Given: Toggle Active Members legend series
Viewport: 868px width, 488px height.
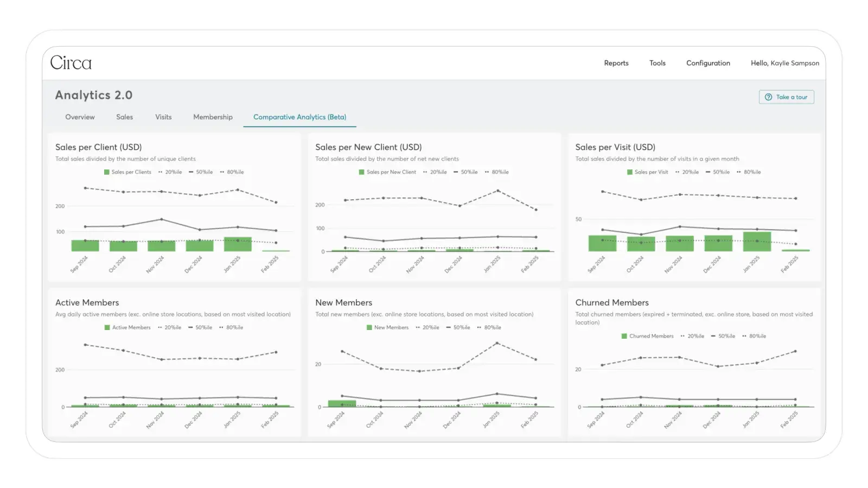Looking at the screenshot, I should [x=127, y=327].
